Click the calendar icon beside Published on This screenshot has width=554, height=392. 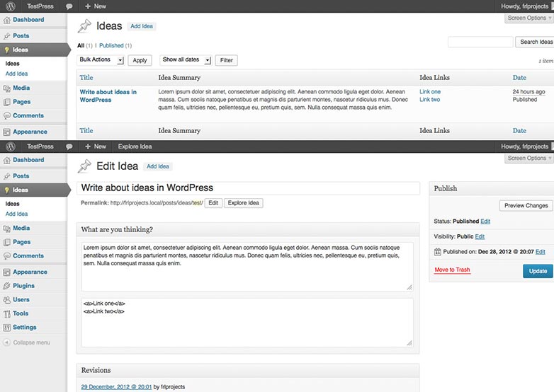click(437, 252)
